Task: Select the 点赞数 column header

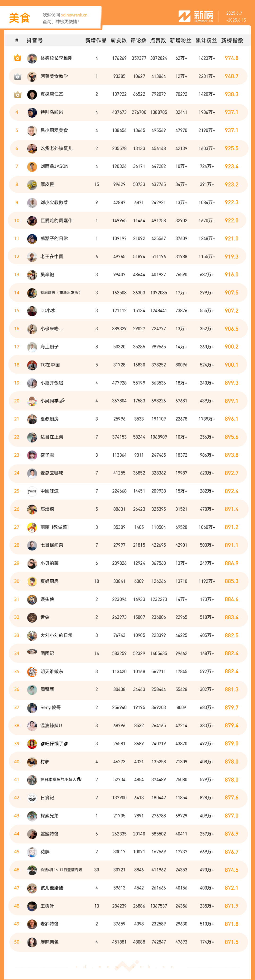Action: (158, 40)
